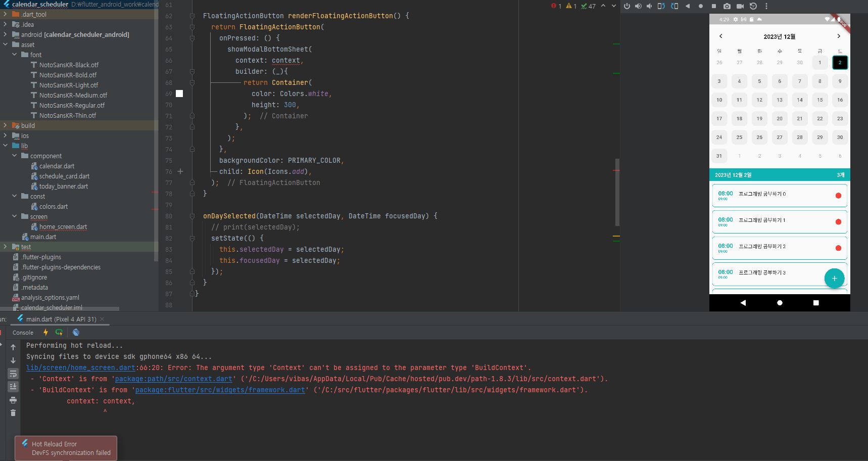
Task: Click the emulator toolbar Overview square icon
Action: point(713,6)
